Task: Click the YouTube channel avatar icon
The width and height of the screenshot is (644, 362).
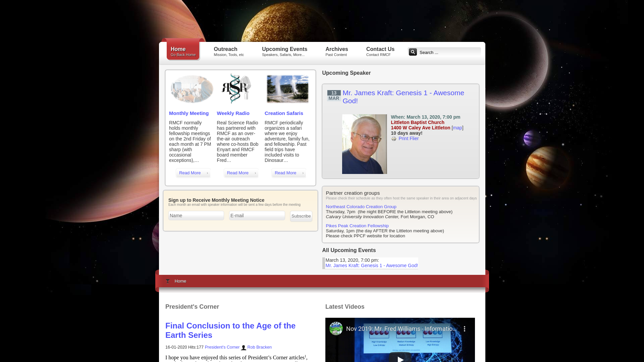Action: (x=336, y=329)
